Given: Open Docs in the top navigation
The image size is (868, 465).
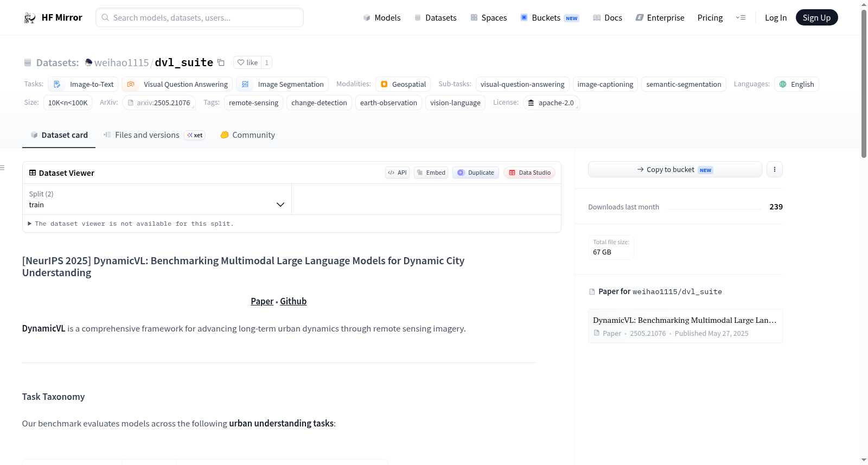Looking at the screenshot, I should [607, 18].
